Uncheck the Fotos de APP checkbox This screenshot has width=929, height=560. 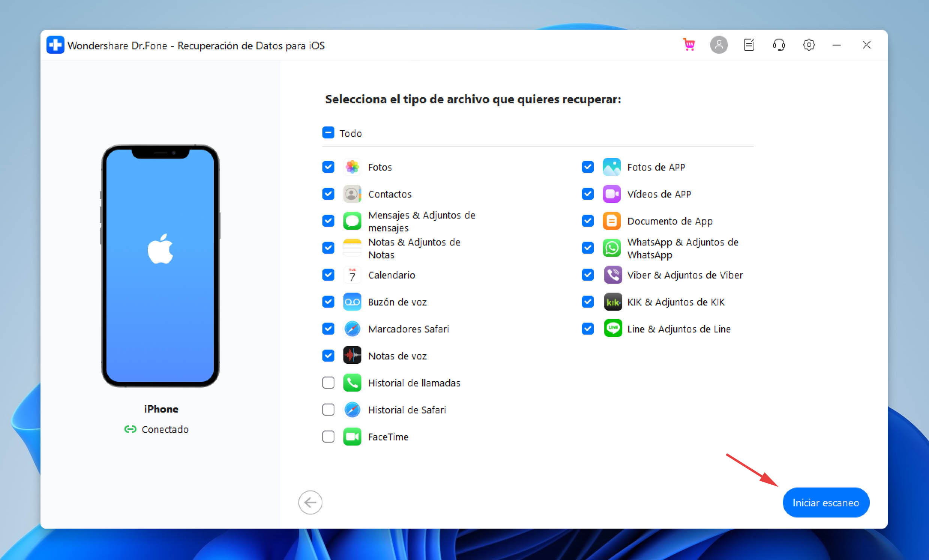point(588,167)
